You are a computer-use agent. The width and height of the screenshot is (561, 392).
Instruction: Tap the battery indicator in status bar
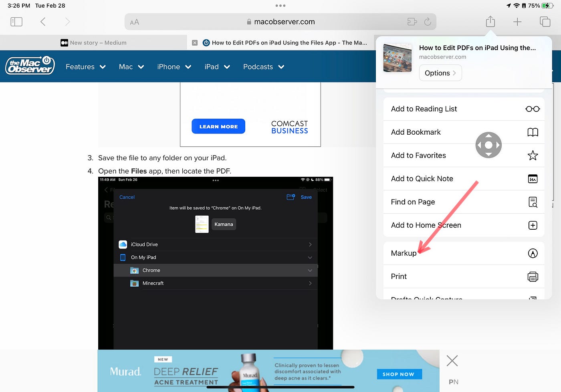pyautogui.click(x=547, y=6)
